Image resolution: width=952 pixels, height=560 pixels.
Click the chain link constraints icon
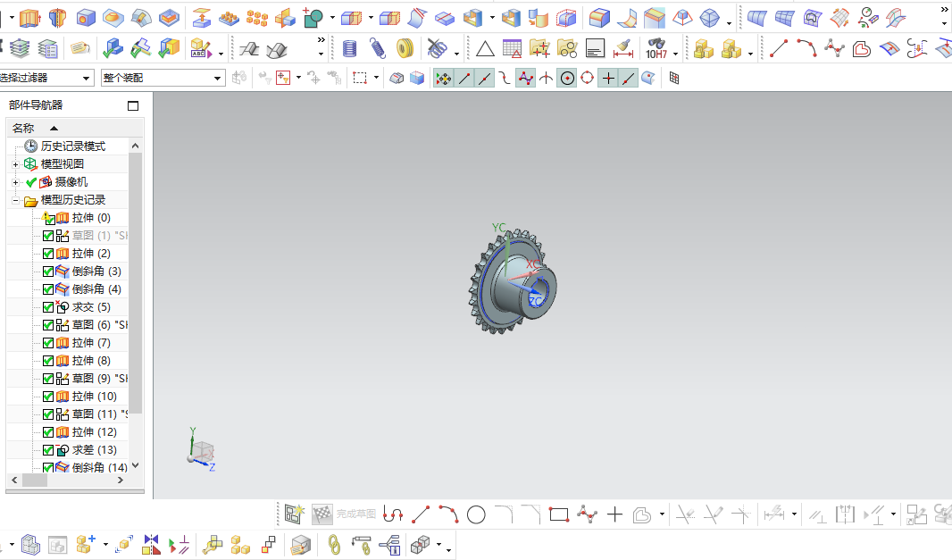[334, 545]
